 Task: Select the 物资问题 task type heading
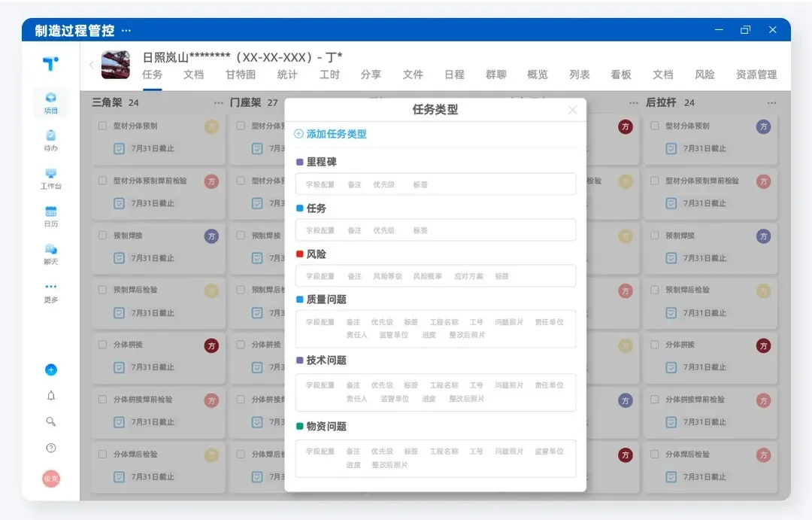326,426
